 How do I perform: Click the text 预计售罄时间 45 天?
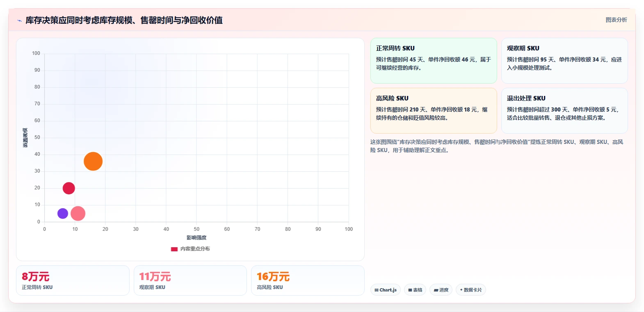click(x=400, y=59)
